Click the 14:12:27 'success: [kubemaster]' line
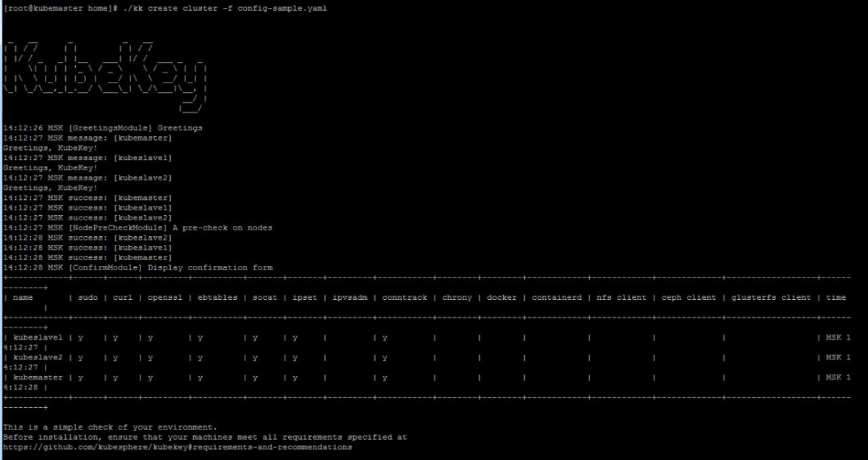 click(x=88, y=198)
